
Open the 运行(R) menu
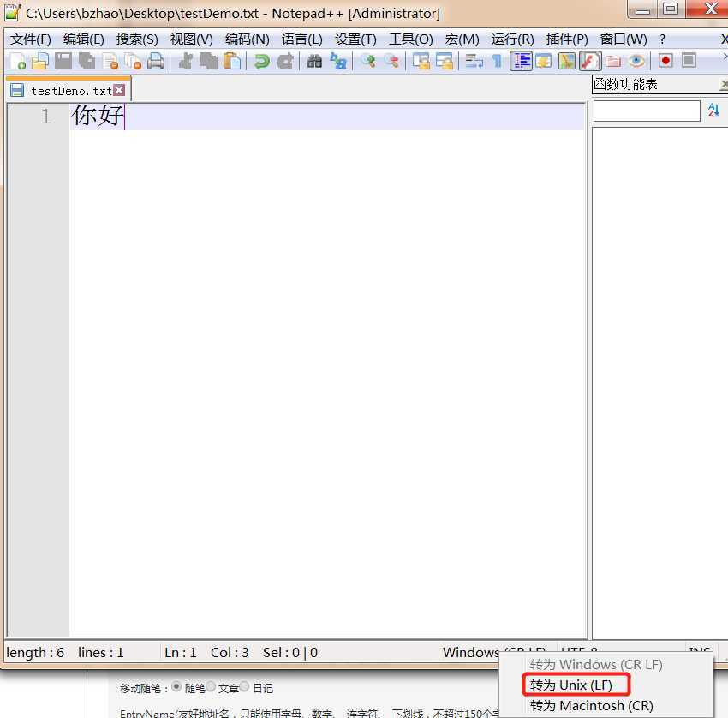pyautogui.click(x=512, y=39)
